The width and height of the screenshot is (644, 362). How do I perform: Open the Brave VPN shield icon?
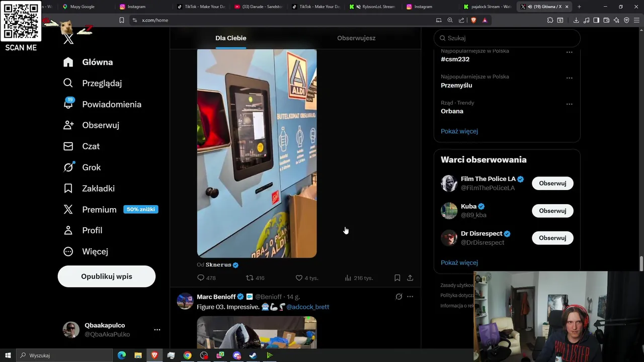tap(626, 20)
